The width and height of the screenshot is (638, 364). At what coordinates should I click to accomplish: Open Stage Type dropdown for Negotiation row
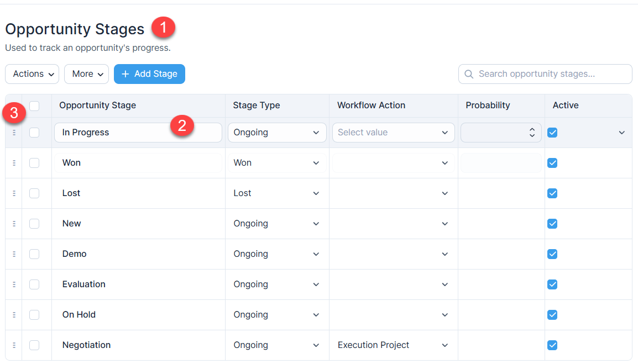[277, 345]
